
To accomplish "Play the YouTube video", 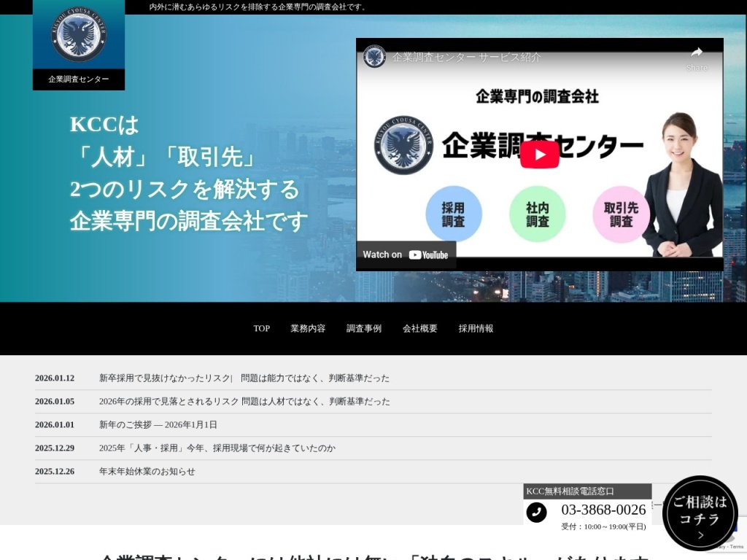I will [539, 155].
